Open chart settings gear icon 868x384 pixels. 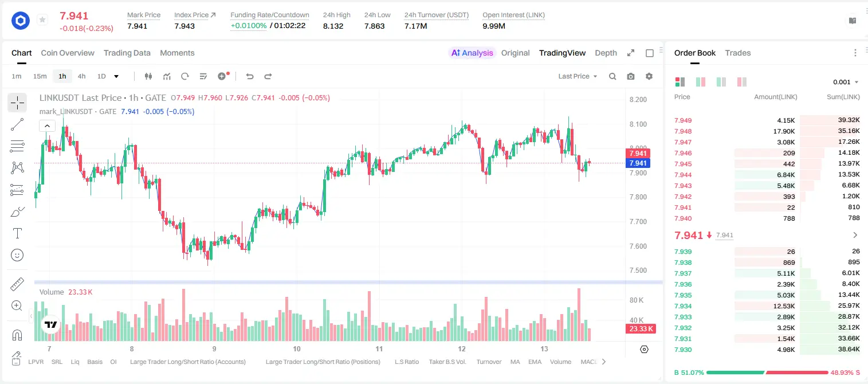tap(649, 76)
